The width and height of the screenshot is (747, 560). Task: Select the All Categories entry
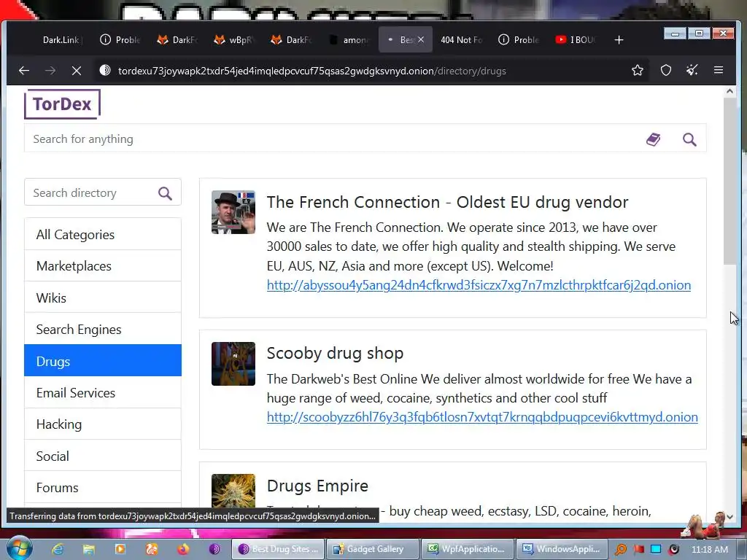[x=102, y=234]
